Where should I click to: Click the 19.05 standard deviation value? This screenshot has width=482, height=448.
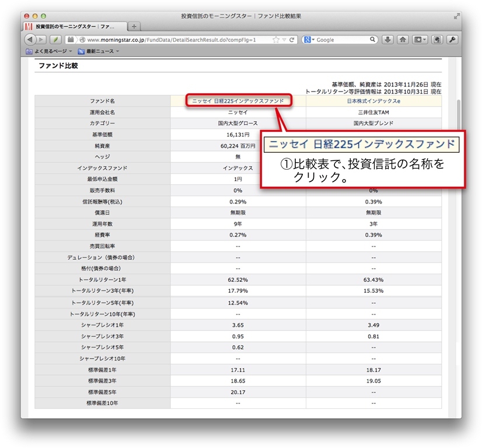(373, 381)
